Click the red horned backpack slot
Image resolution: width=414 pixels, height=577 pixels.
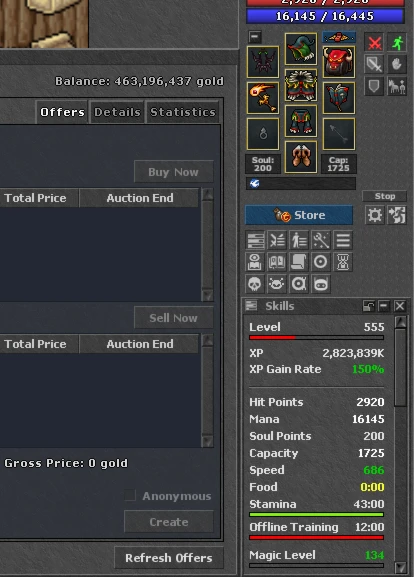[339, 61]
